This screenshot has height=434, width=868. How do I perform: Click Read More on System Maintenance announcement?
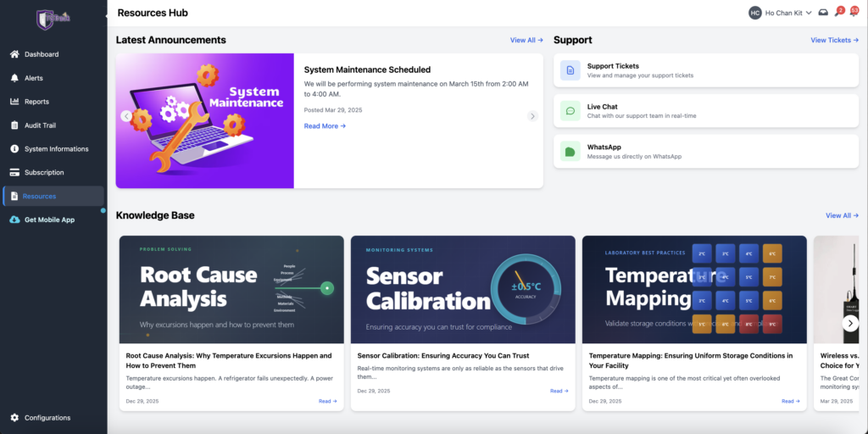325,126
